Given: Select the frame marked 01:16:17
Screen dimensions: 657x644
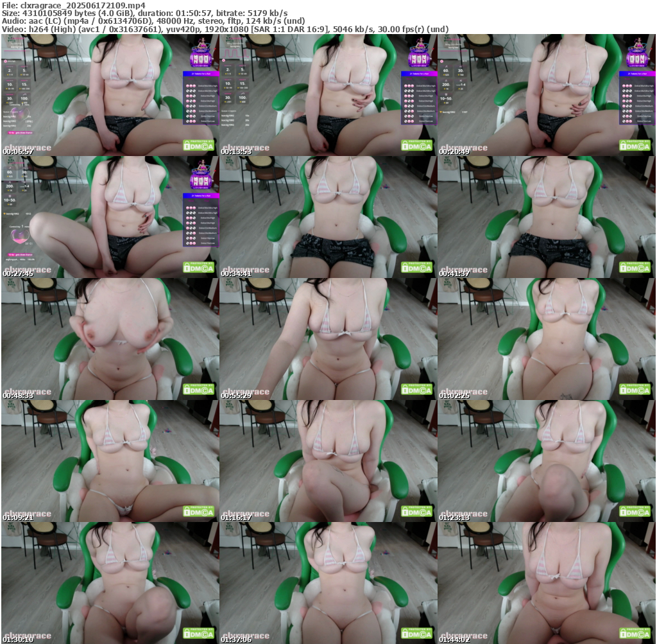Looking at the screenshot, I should coord(328,461).
